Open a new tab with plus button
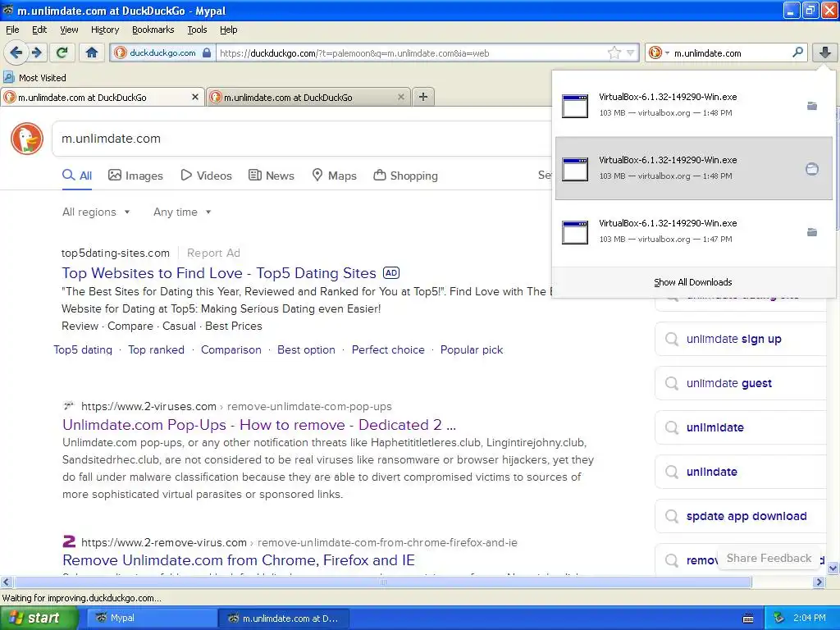Image resolution: width=840 pixels, height=630 pixels. point(423,97)
